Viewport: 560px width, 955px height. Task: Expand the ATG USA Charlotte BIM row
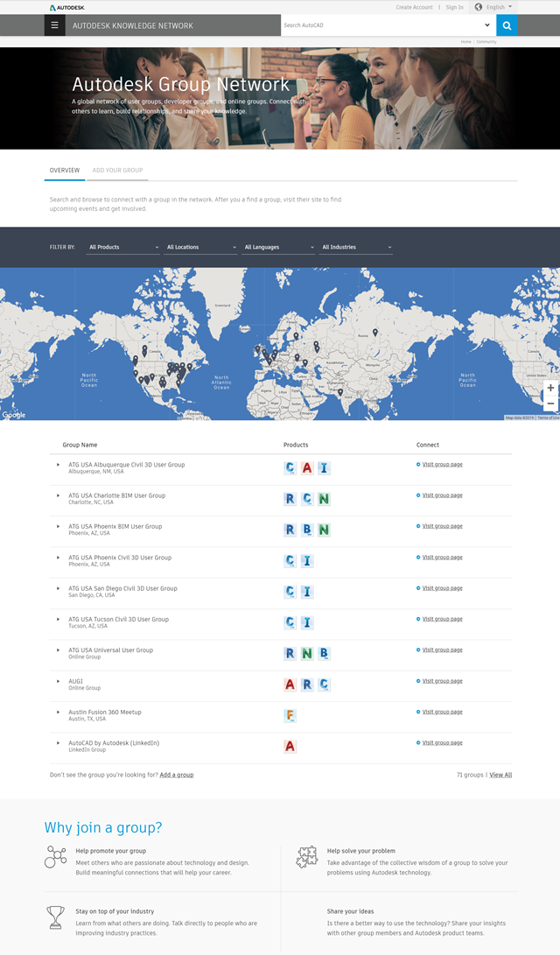(59, 495)
